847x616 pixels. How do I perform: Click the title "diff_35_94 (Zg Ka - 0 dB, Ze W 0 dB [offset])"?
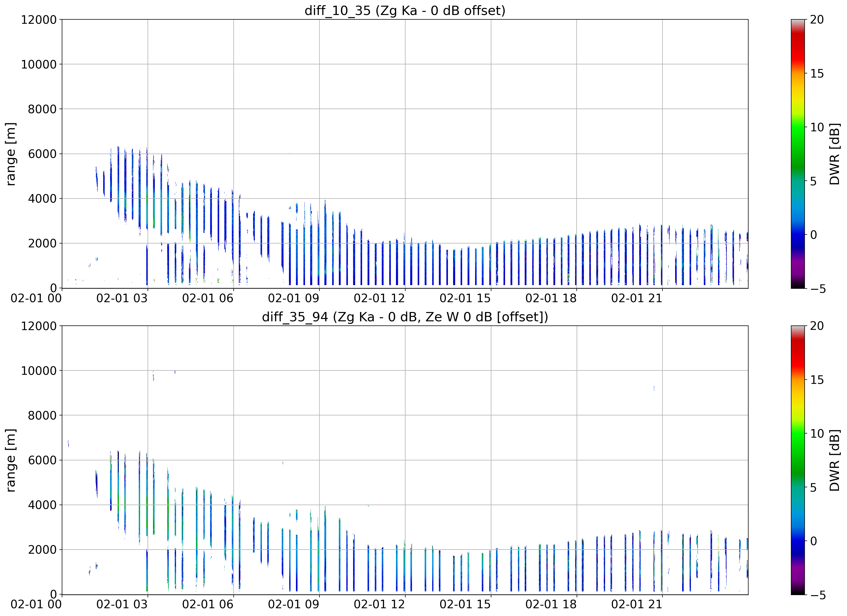click(x=405, y=317)
